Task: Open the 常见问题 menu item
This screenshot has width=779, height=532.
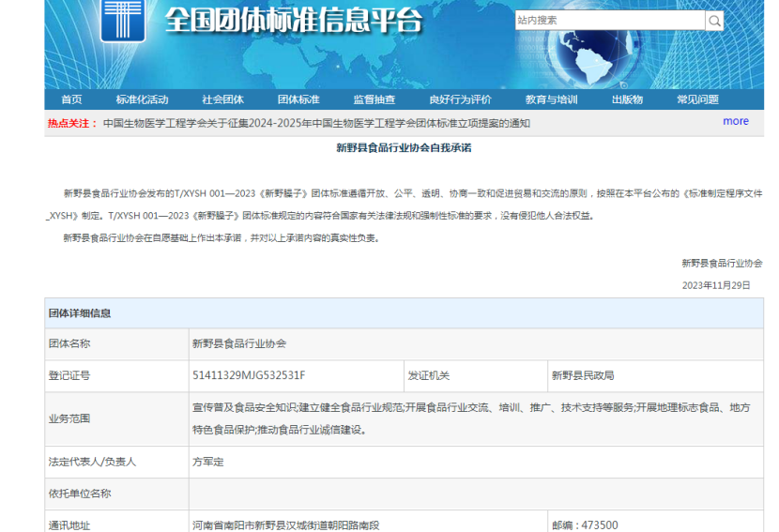Action: 697,99
